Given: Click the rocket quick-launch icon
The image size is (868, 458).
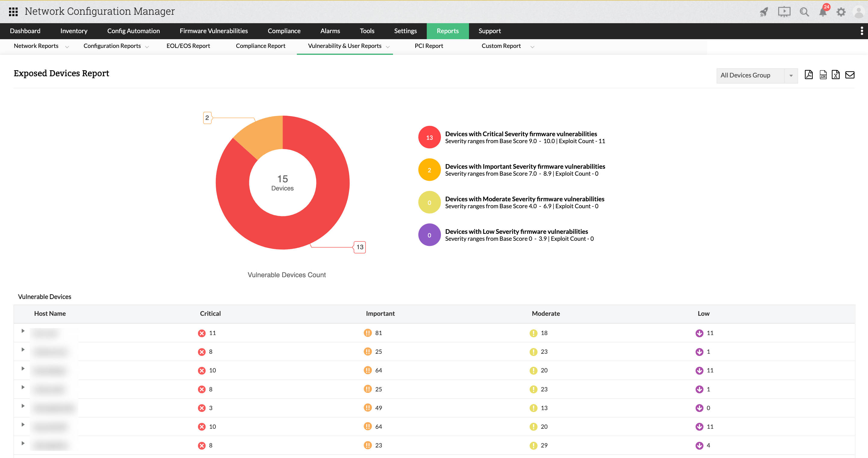Looking at the screenshot, I should coord(763,12).
